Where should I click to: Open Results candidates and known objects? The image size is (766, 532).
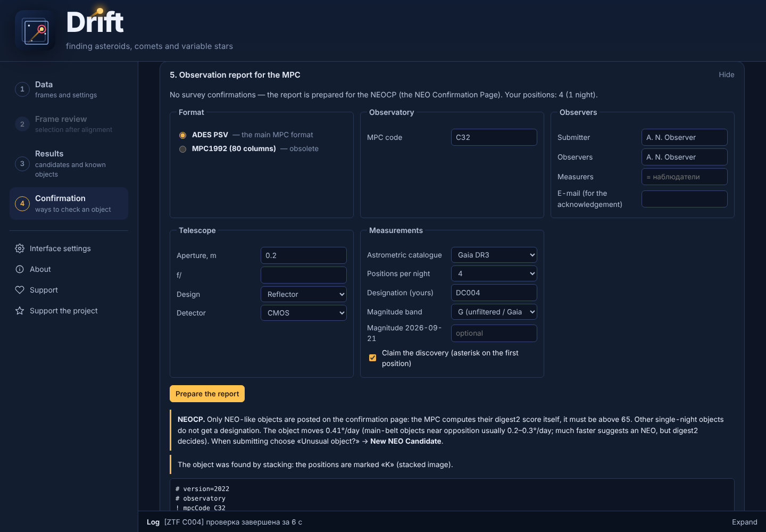[69, 163]
